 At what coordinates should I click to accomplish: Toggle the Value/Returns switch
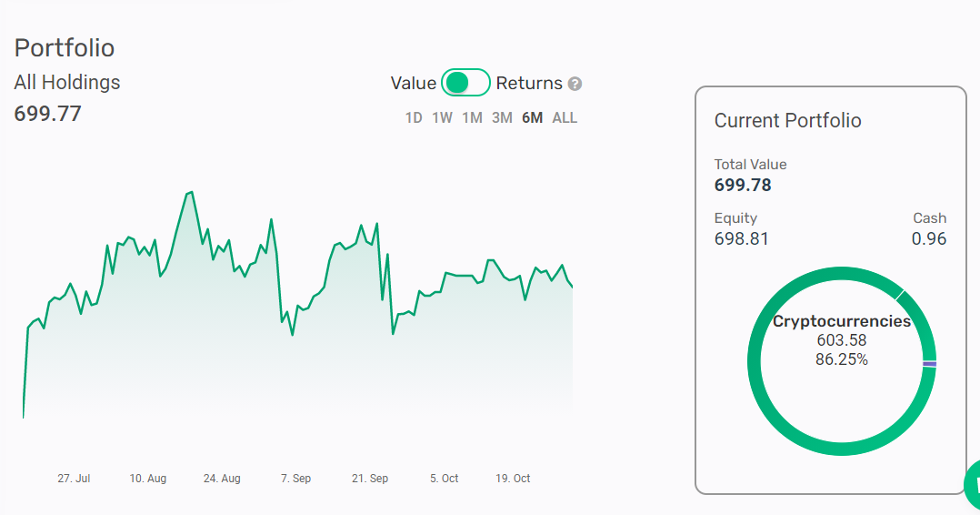[x=465, y=83]
